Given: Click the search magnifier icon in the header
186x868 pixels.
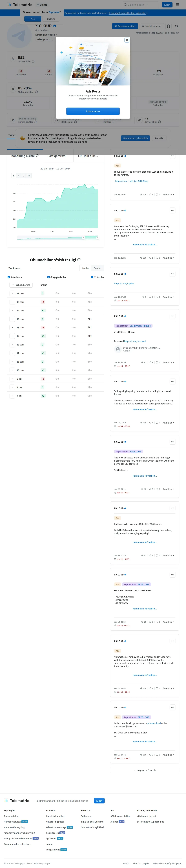Looking at the screenshot, I should [125, 5].
